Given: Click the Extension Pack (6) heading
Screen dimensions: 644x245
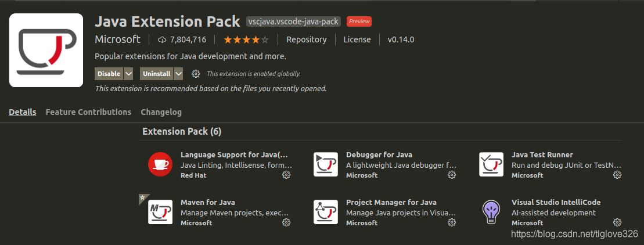Looking at the screenshot, I should (x=182, y=131).
